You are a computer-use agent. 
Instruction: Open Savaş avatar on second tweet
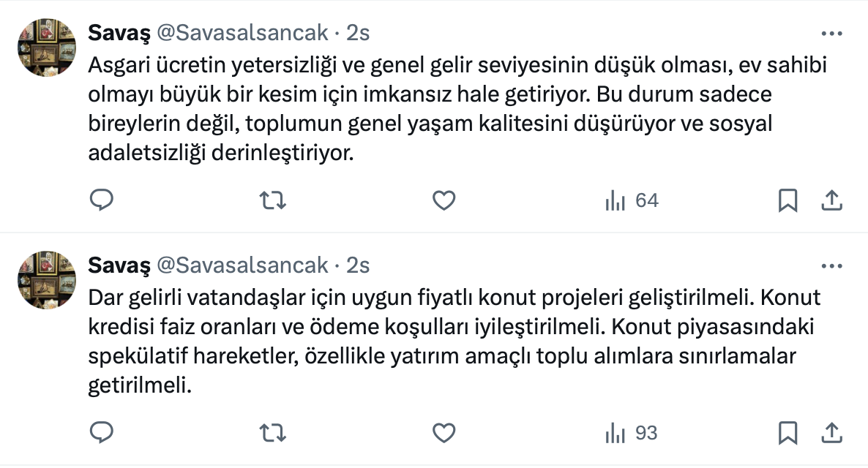click(x=47, y=279)
